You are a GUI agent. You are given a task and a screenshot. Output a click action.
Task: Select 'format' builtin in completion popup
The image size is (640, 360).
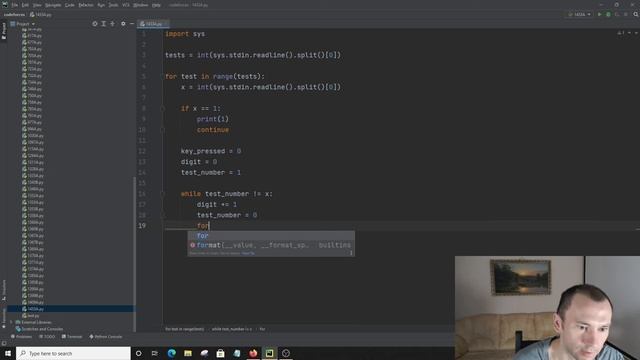coord(271,245)
